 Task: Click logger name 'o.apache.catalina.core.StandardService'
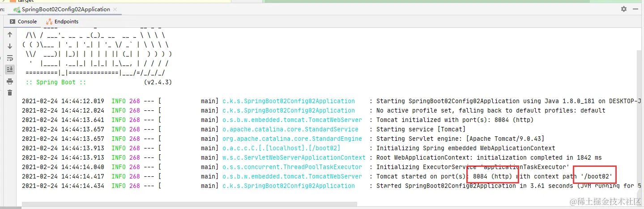coord(290,129)
